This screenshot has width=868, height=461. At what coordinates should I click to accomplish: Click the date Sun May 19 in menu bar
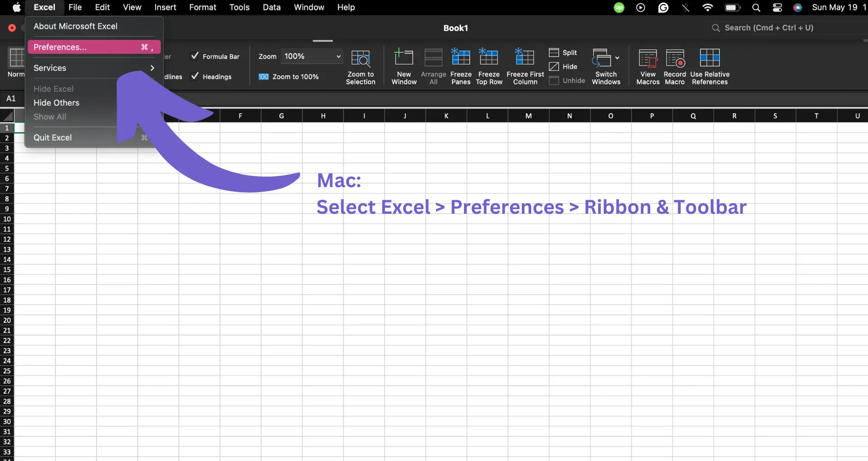point(835,7)
